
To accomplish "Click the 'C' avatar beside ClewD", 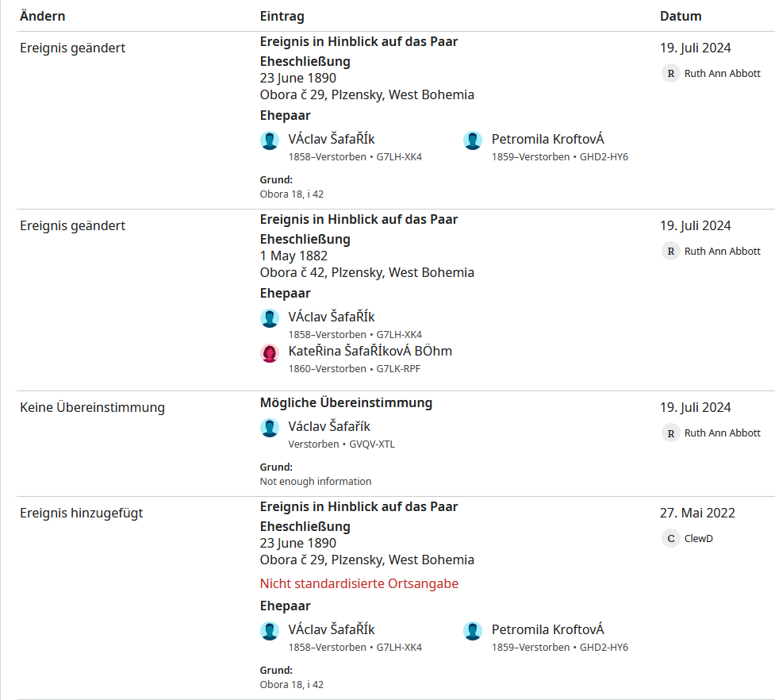I will 671,538.
